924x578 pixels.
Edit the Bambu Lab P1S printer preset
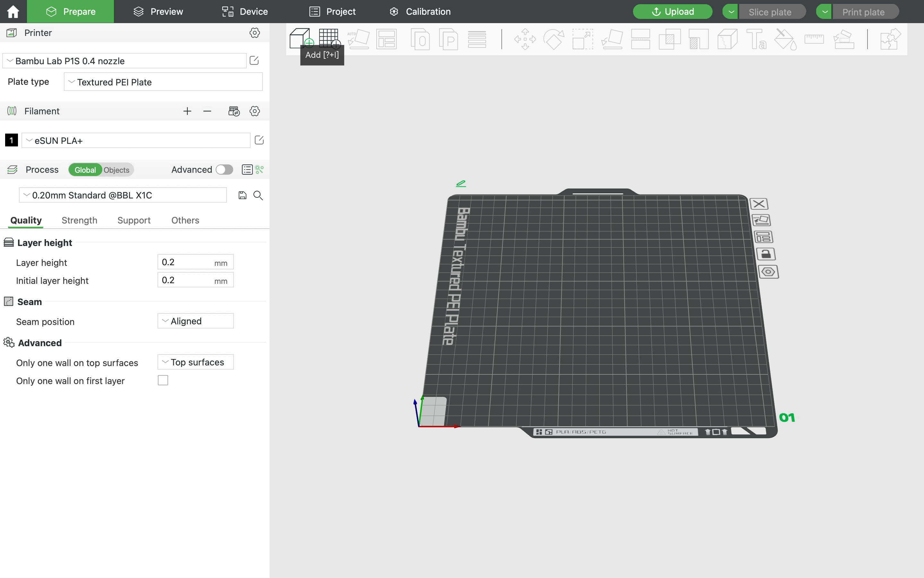tap(254, 60)
